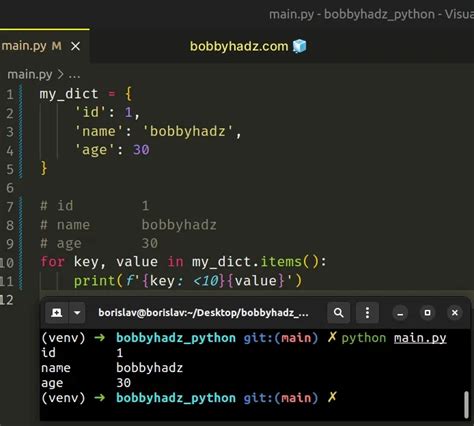Open the terminal three-dot menu
Screen dimensions: 474x426
(x=367, y=313)
